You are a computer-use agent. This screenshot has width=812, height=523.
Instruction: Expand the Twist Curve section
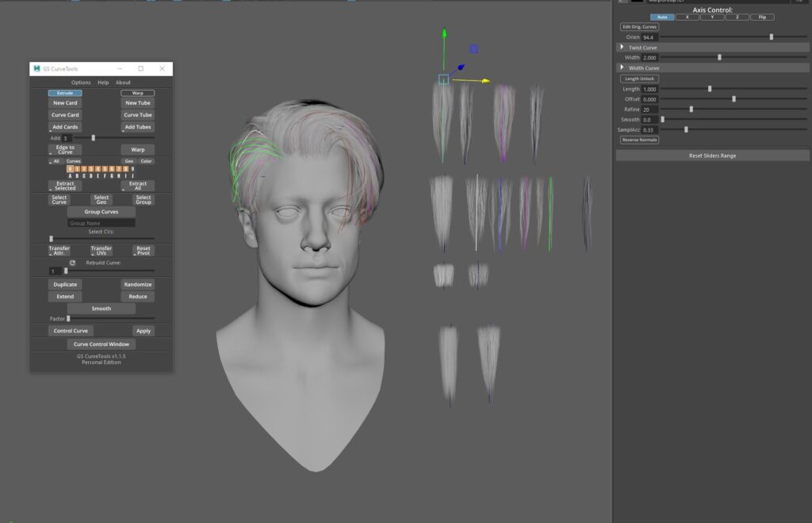622,48
